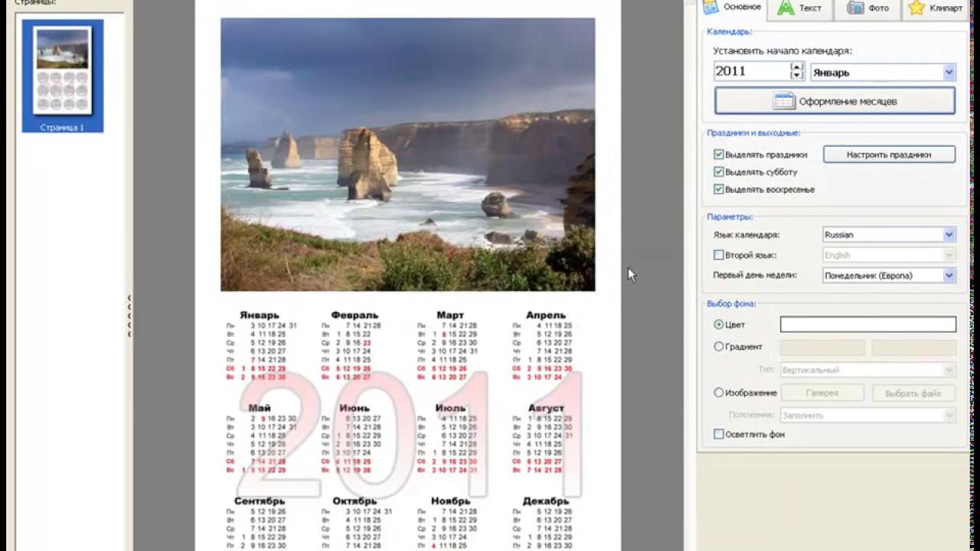
Task: Open the Первый день недели dropdown
Action: [889, 275]
